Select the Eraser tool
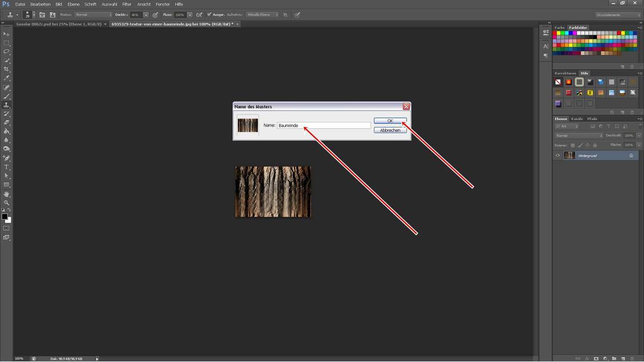This screenshot has height=362, width=644. pyautogui.click(x=6, y=123)
